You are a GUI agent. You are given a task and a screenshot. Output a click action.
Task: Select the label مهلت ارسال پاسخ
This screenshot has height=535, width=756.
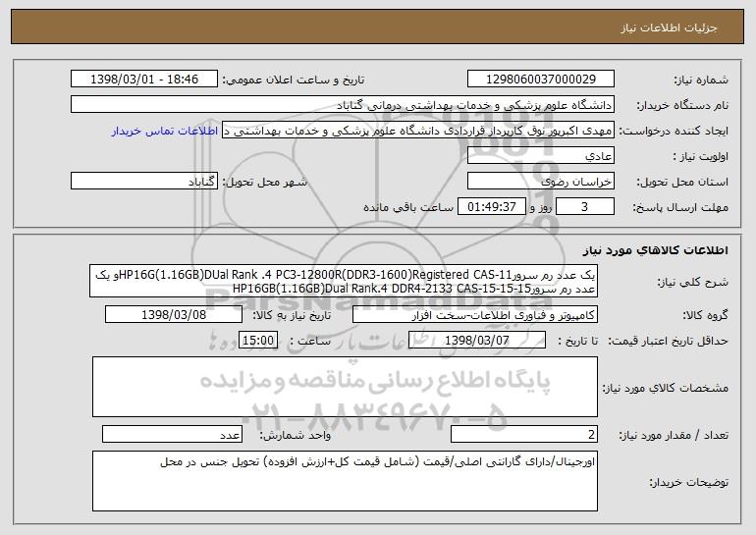point(680,207)
